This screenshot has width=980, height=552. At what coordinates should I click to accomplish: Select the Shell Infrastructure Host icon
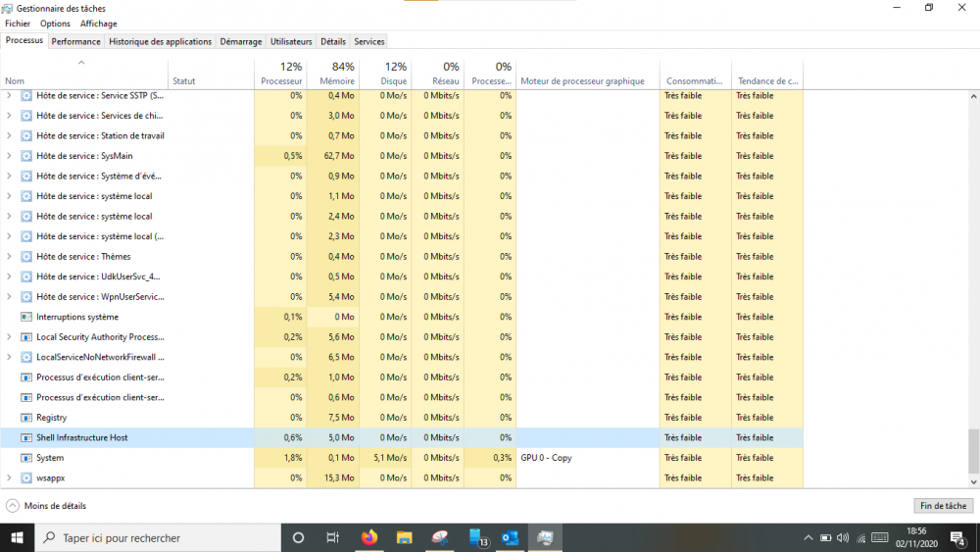(26, 438)
